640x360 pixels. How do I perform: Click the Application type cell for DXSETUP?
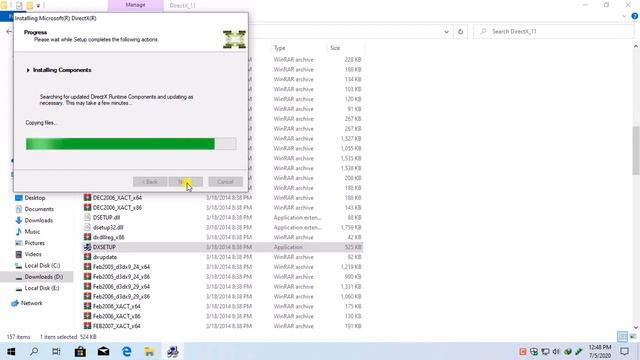click(288, 247)
